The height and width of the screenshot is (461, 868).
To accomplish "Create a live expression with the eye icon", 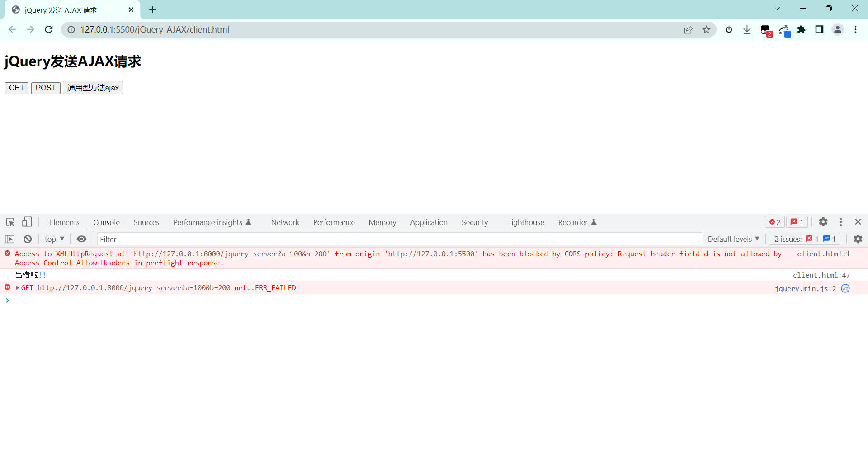I will pyautogui.click(x=81, y=239).
